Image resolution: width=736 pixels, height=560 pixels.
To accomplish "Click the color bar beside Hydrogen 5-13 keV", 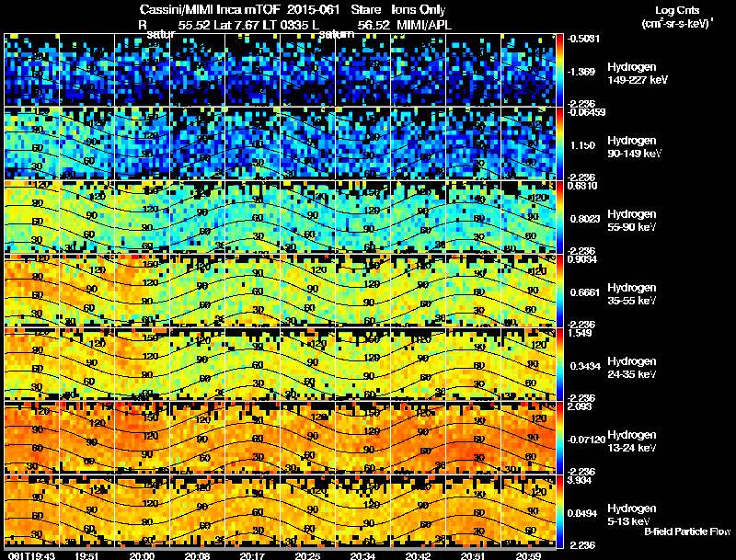I will pos(559,511).
